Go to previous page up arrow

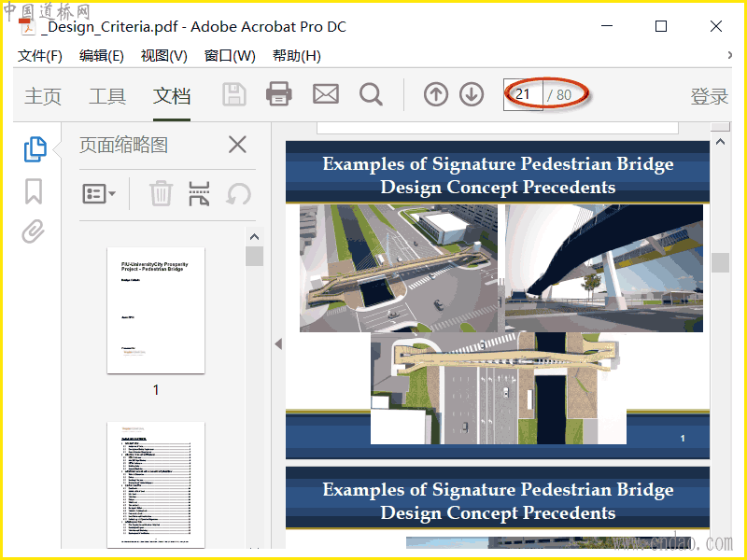(x=436, y=94)
